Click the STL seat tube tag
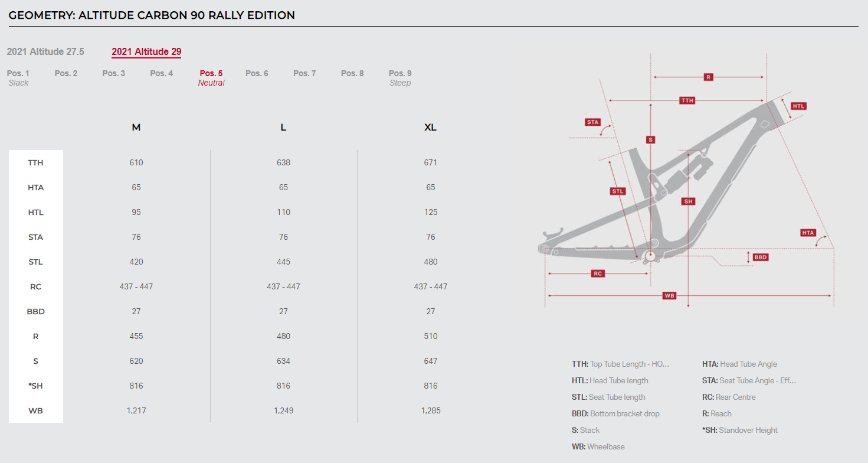The height and width of the screenshot is (463, 868). pyautogui.click(x=617, y=191)
